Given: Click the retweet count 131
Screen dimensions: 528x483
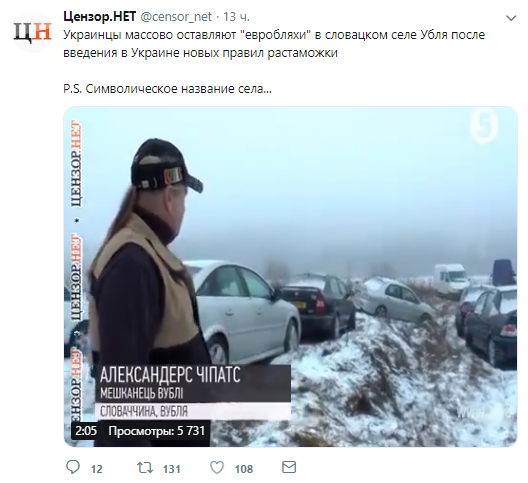Looking at the screenshot, I should 172,469.
